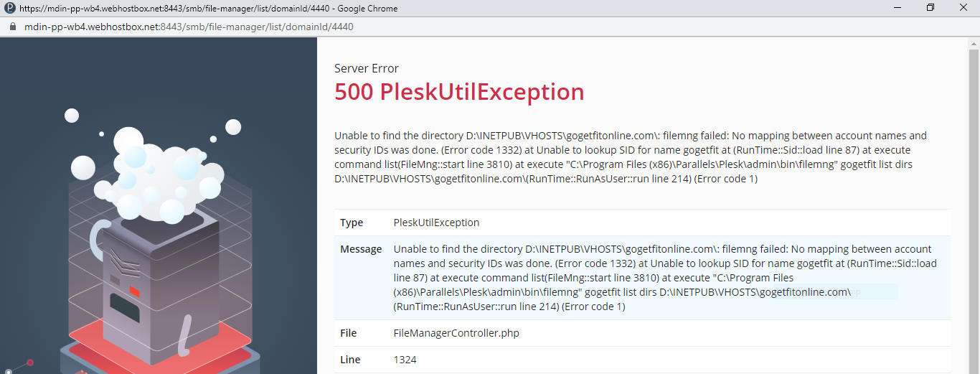Click the URL in the address bar
The height and width of the screenshot is (374, 980).
189,27
